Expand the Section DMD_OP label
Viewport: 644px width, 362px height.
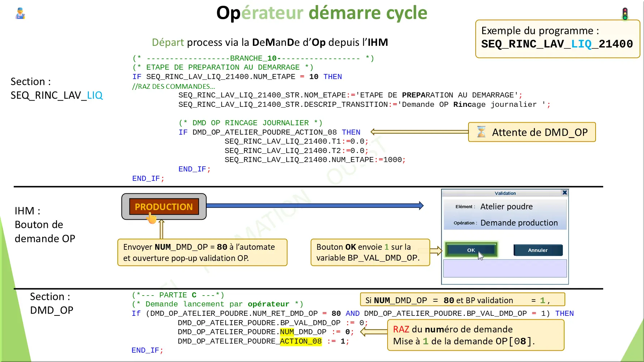51,303
